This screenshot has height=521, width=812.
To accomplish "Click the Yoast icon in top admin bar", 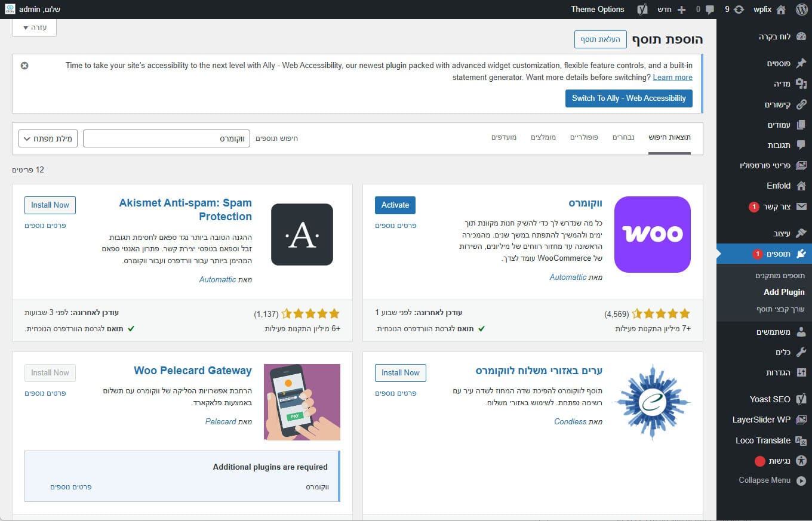I will (642, 9).
